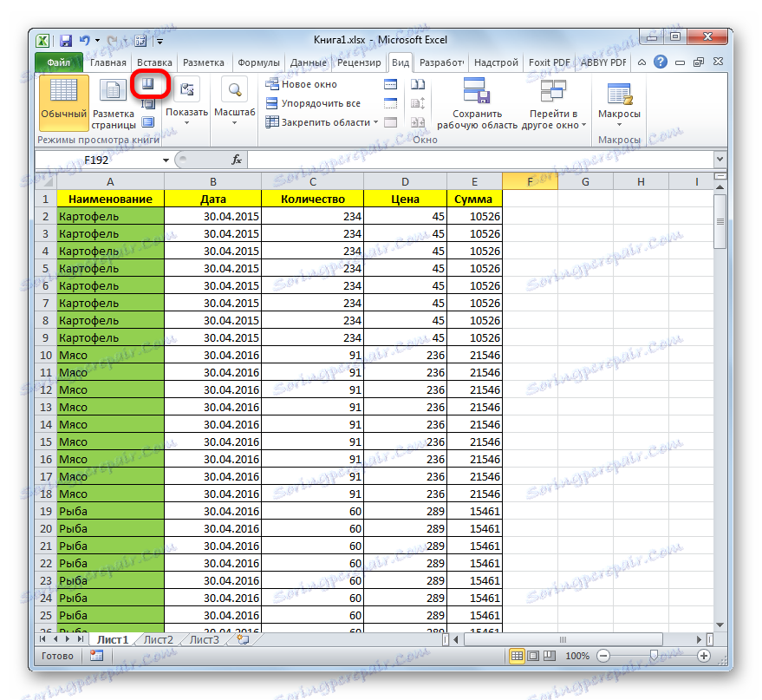Screen dimensions: 762x700
Task: Open the Name Box dropdown arrow
Action: 165,160
